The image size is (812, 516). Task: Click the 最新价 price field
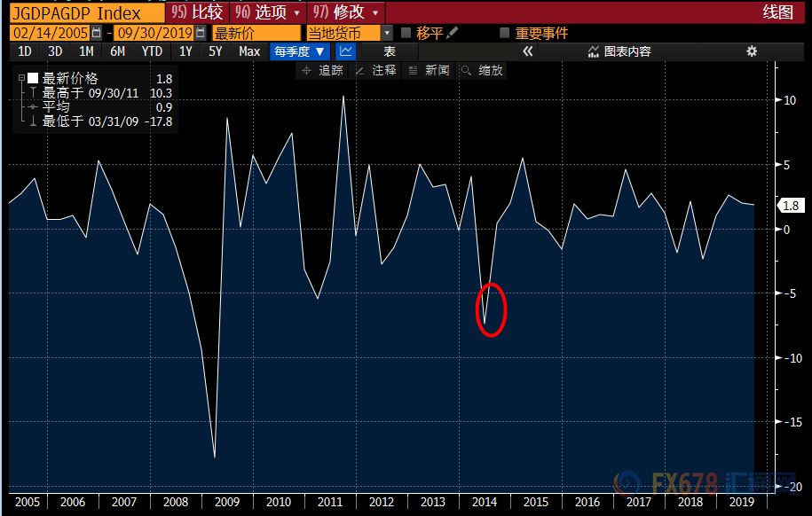tap(256, 33)
